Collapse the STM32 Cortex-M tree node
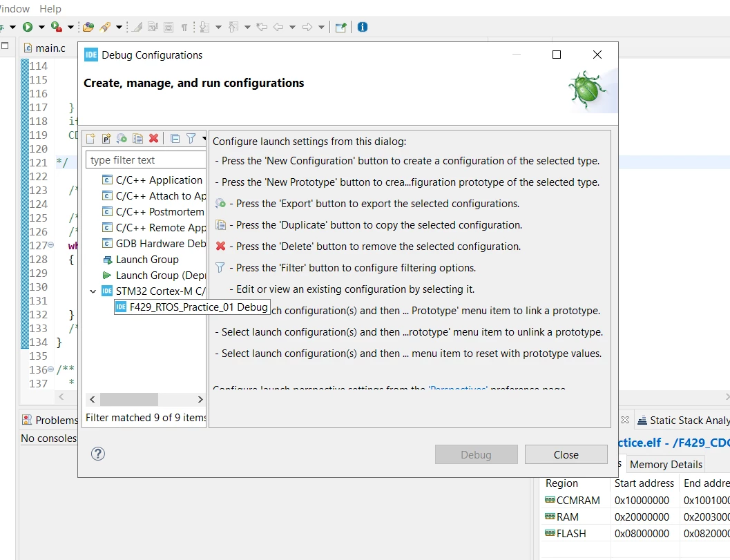This screenshot has height=560, width=730. [93, 291]
